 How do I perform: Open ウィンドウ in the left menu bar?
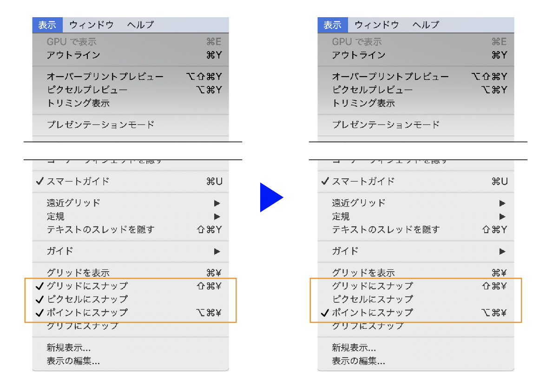(92, 25)
